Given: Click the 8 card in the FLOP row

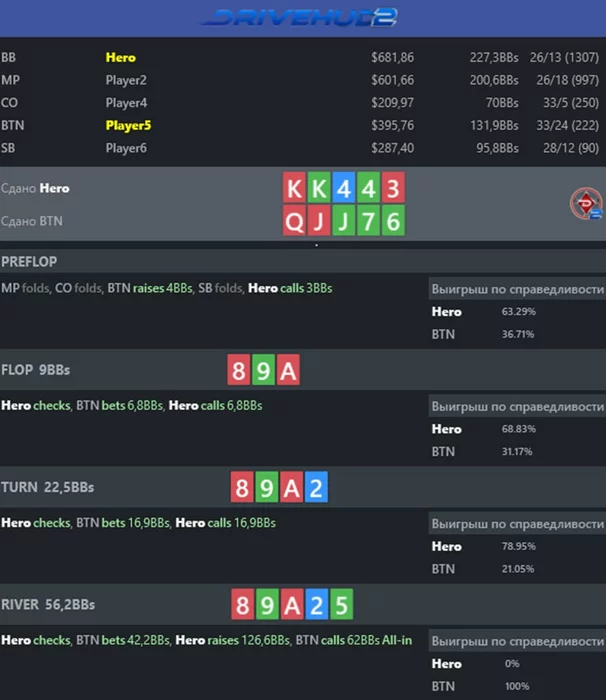Looking at the screenshot, I should 238,370.
